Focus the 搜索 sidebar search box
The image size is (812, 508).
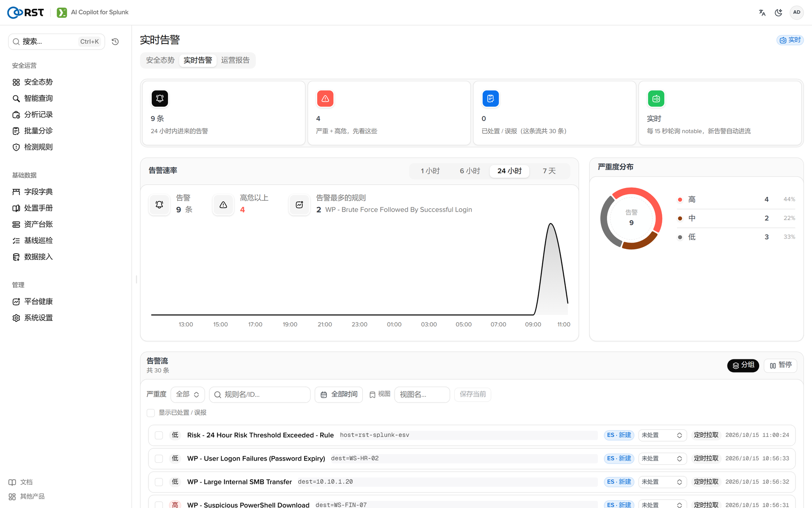[57, 41]
